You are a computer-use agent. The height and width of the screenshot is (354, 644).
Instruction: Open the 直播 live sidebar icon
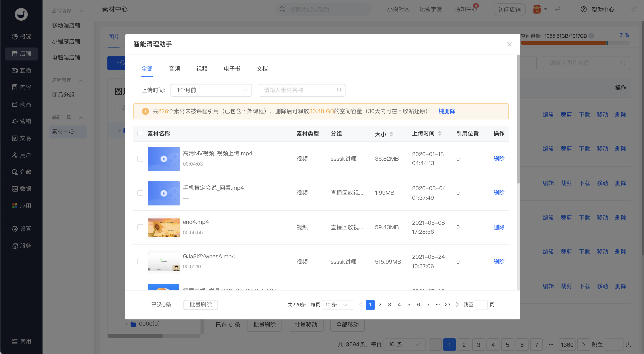(x=15, y=71)
